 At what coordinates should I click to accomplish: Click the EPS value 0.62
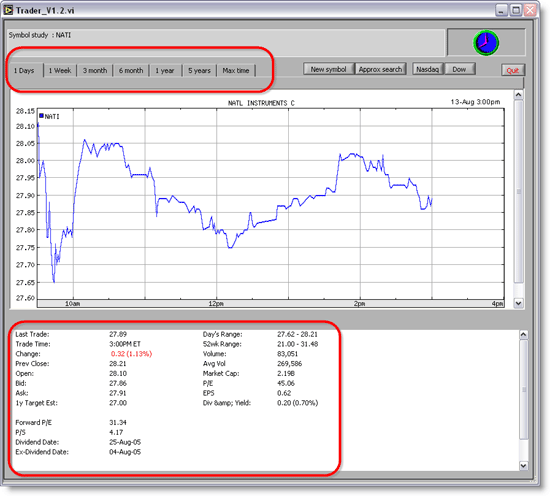(284, 393)
